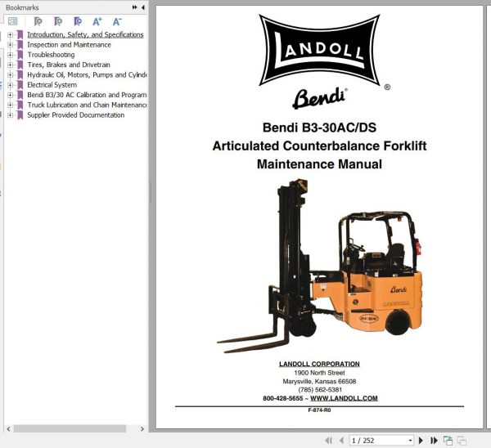Open Supplier Provided Documentation bookmark

tap(76, 114)
